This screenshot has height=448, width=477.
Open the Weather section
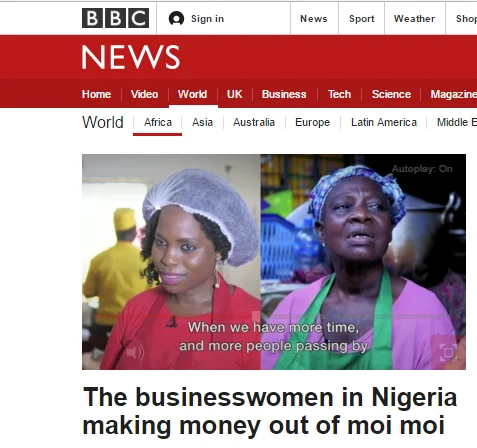pyautogui.click(x=414, y=19)
